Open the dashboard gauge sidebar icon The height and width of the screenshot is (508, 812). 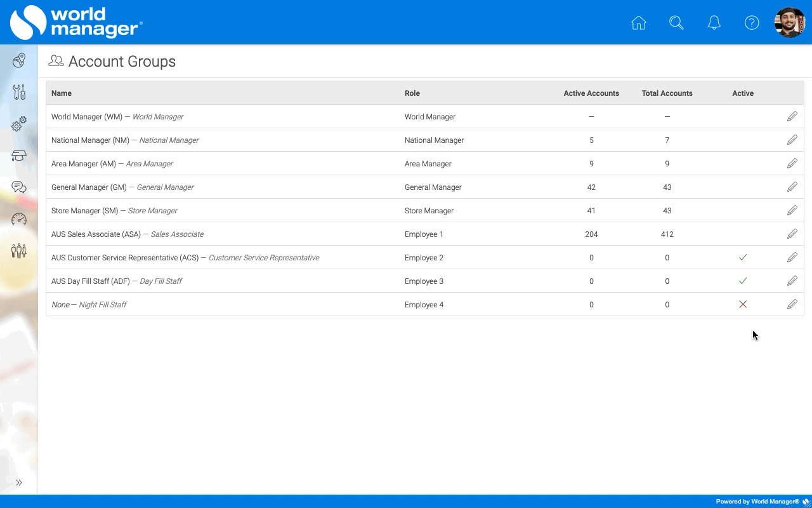[x=19, y=219]
